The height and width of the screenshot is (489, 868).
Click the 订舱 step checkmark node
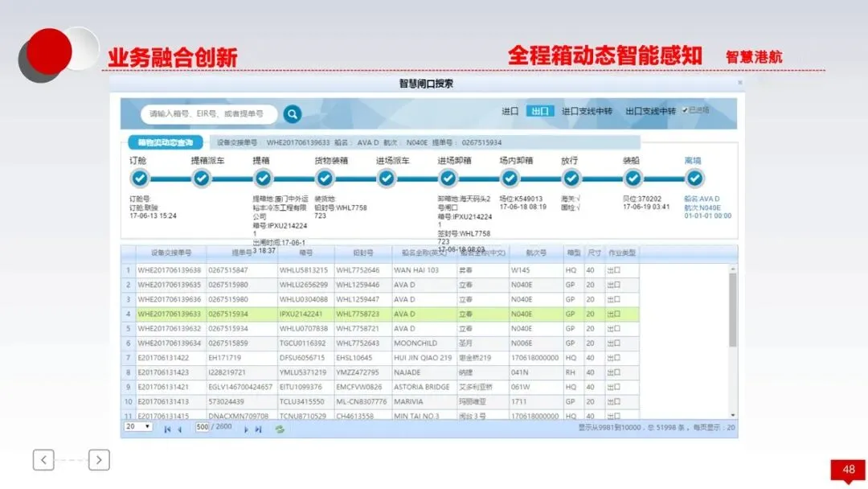[x=140, y=179]
